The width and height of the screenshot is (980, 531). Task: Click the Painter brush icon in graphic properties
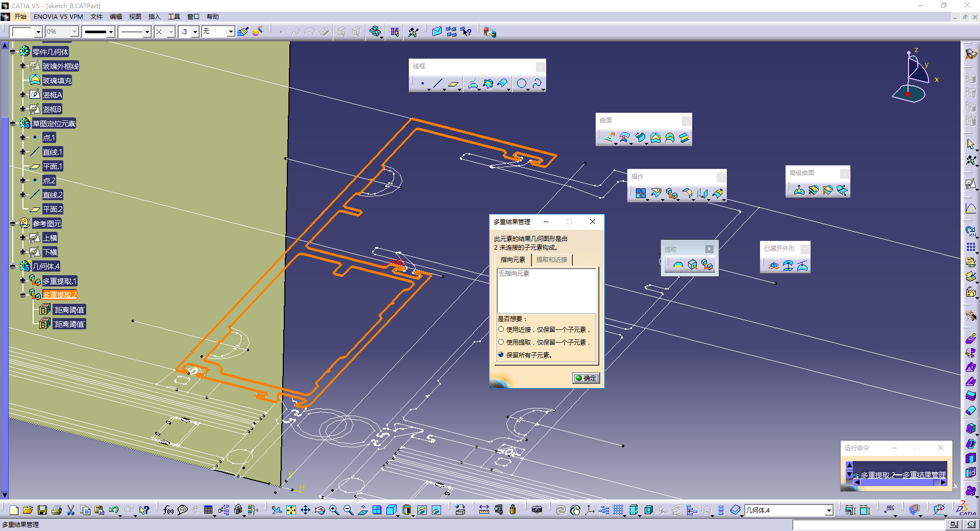[x=243, y=32]
